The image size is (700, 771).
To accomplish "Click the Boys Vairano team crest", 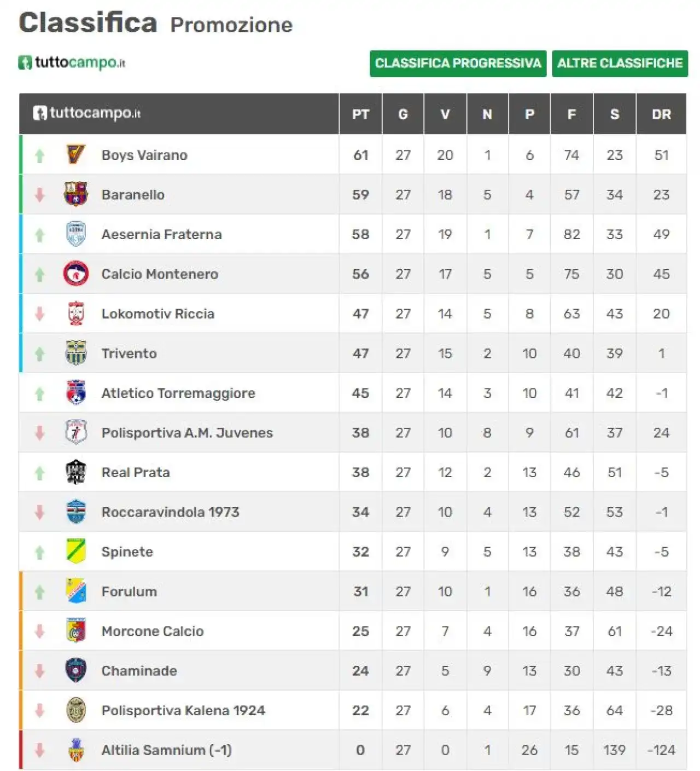I will (76, 155).
